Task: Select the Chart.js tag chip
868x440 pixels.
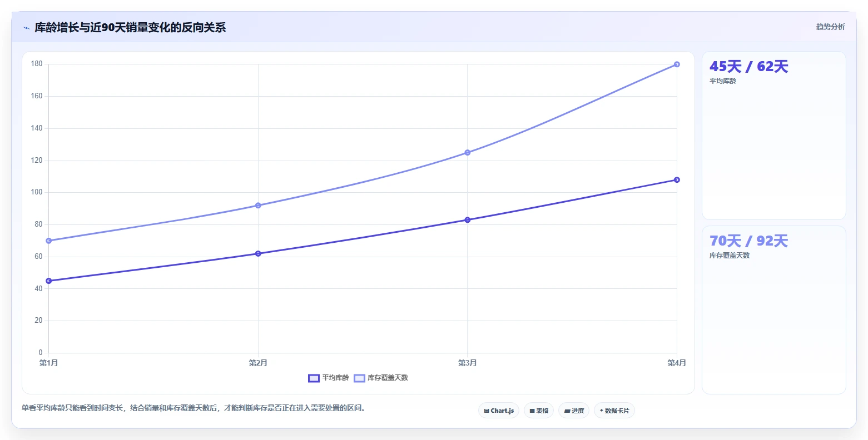Action: click(499, 411)
